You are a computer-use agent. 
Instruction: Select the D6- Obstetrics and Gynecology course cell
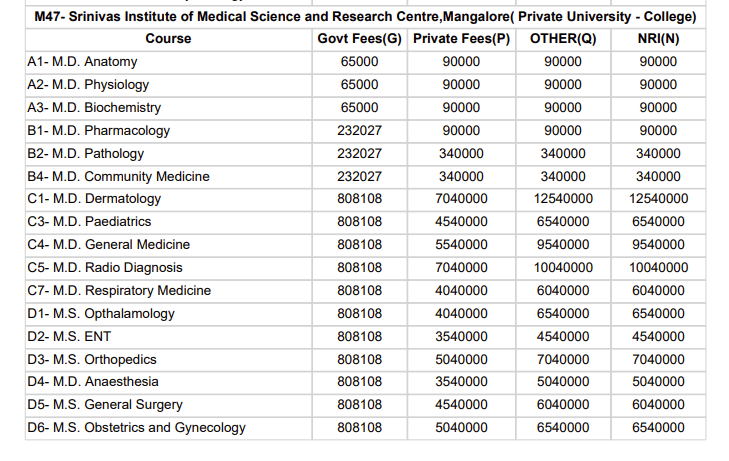(x=136, y=428)
